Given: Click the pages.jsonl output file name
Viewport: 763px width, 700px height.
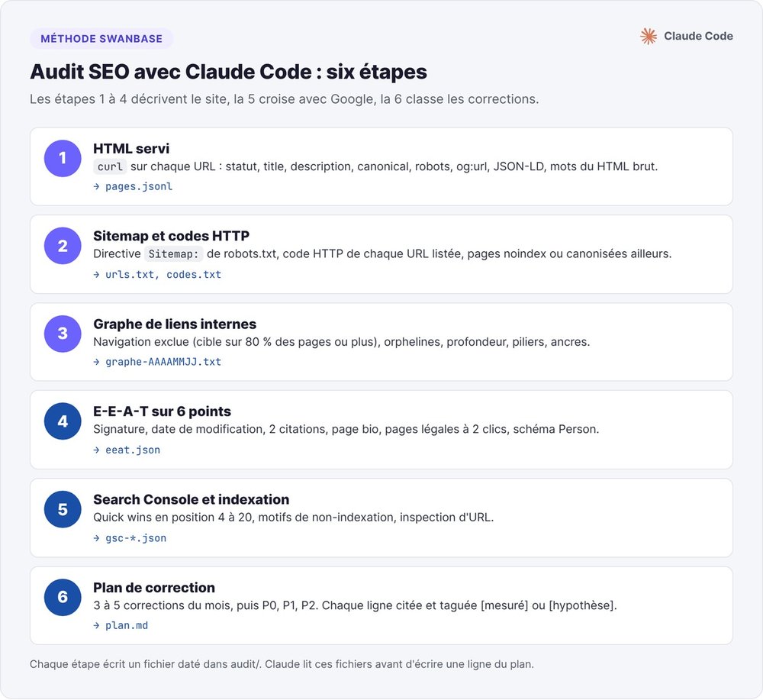Looking at the screenshot, I should pos(139,186).
